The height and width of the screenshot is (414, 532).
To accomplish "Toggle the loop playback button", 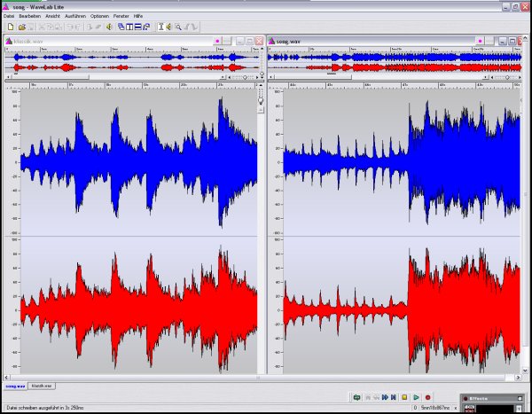I will 356,398.
